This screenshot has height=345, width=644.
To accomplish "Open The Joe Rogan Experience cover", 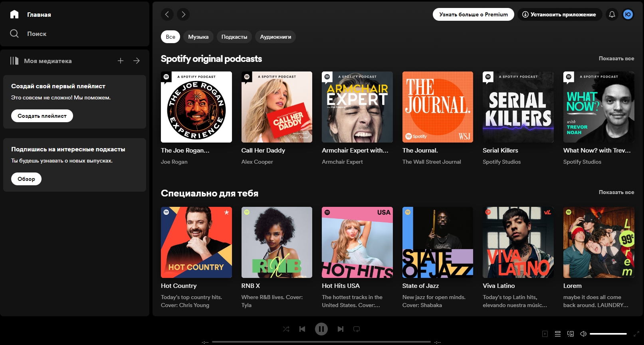I will 196,107.
